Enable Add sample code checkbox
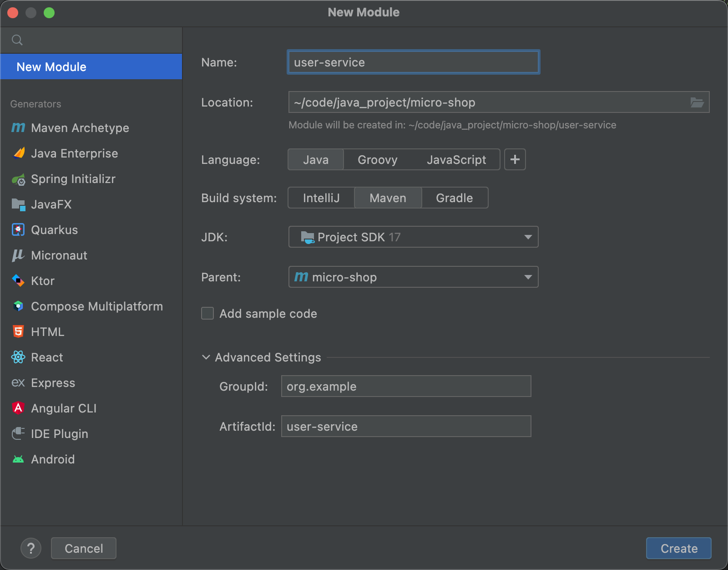The image size is (728, 570). [207, 313]
